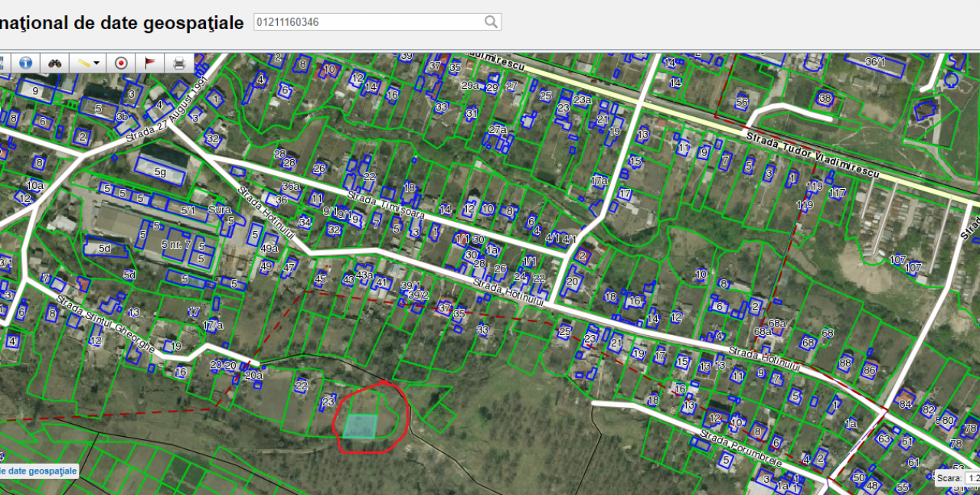980x495 pixels.
Task: Click the magnifier search icon
Action: click(491, 22)
